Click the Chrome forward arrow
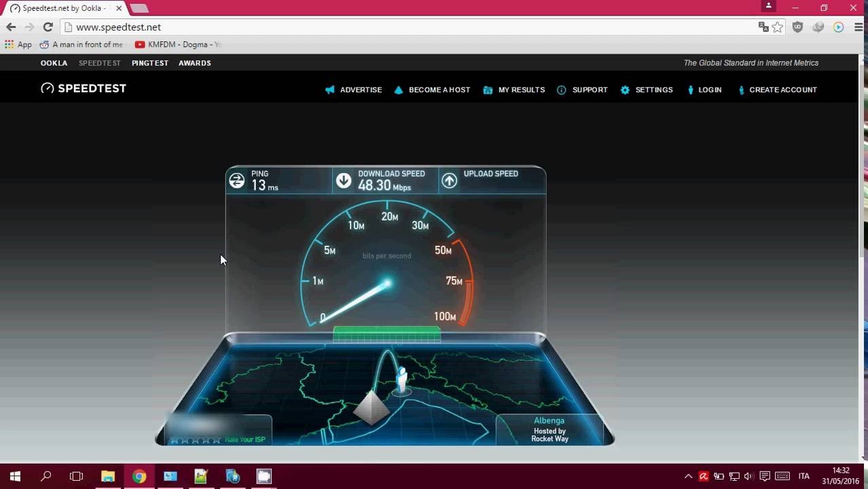The width and height of the screenshot is (868, 489). click(29, 27)
